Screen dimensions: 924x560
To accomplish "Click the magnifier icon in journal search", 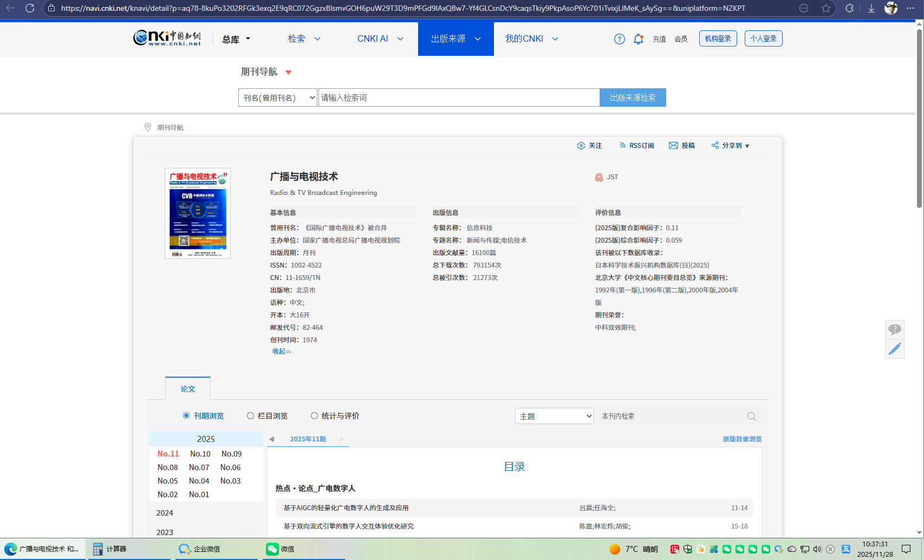I will coord(751,416).
